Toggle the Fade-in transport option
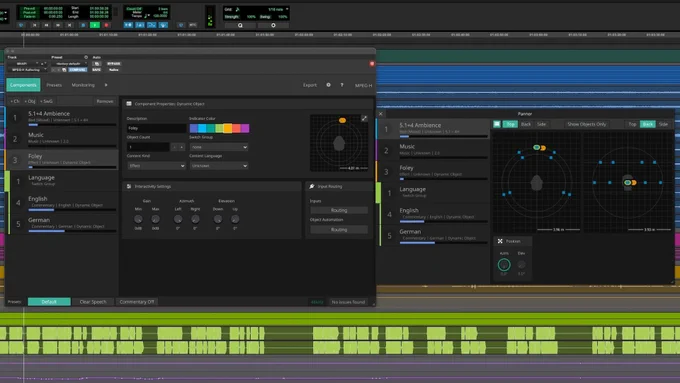Image resolution: width=680 pixels, height=383 pixels. [x=29, y=16]
